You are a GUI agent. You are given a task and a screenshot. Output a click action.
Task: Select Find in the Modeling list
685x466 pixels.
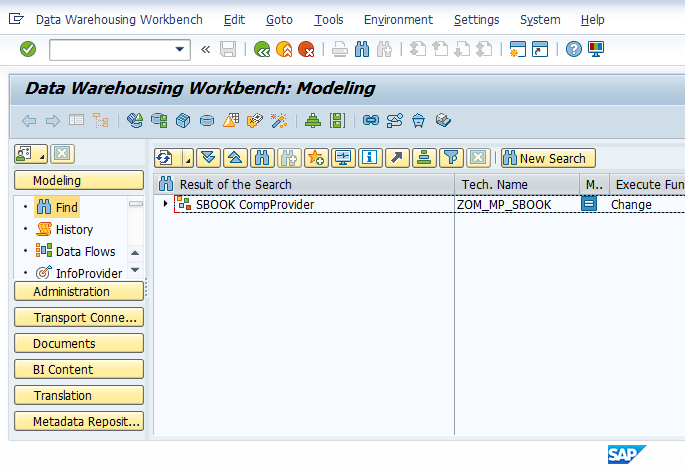[x=57, y=207]
